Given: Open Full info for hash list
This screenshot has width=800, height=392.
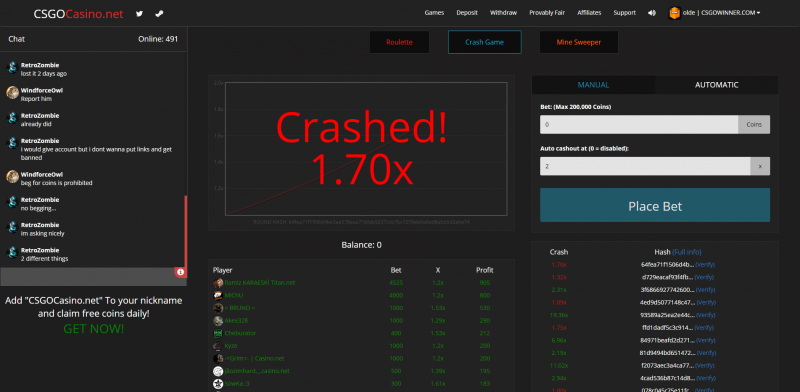Looking at the screenshot, I should pyautogui.click(x=687, y=252).
